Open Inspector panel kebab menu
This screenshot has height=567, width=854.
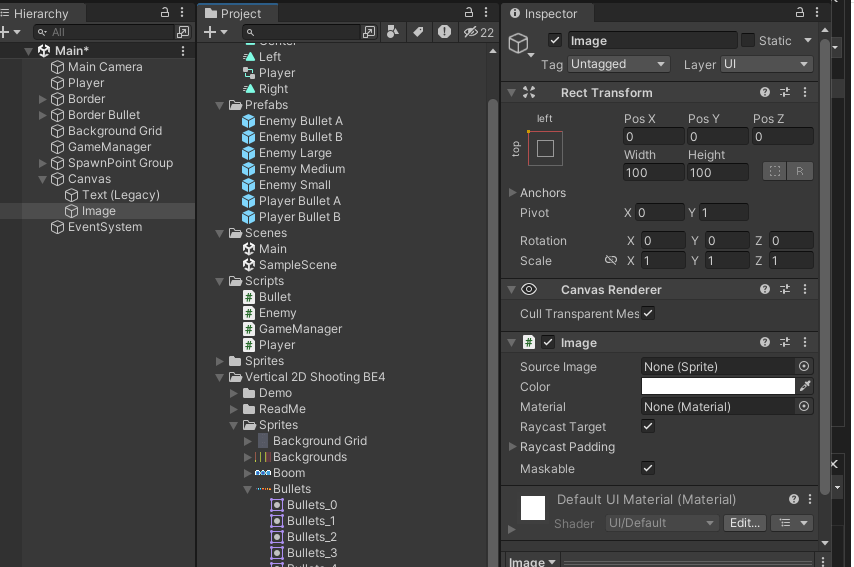click(x=816, y=12)
